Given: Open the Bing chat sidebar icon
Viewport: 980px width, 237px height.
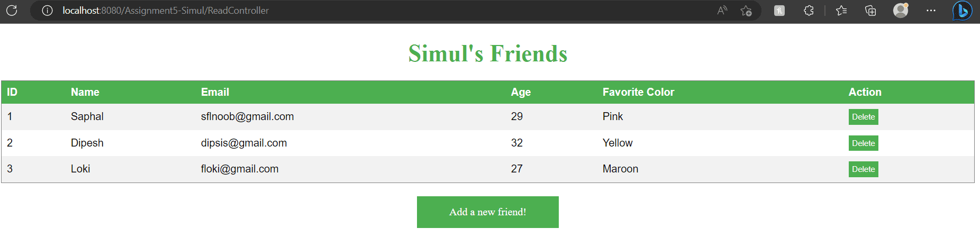Looking at the screenshot, I should [962, 11].
